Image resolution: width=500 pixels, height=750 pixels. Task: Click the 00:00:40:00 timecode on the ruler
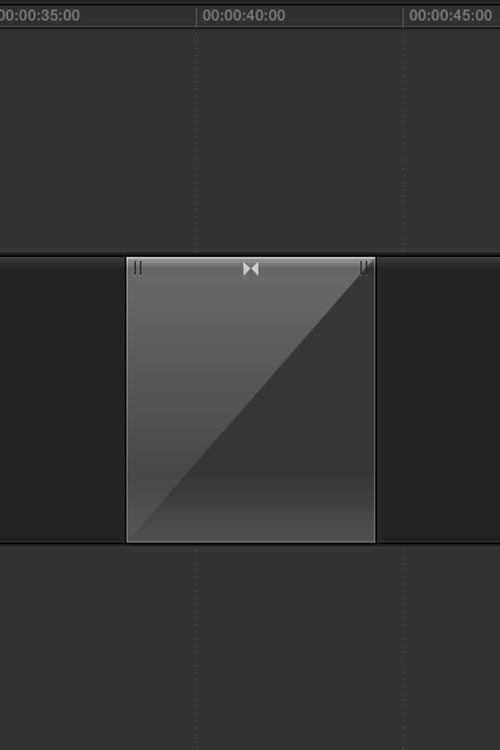244,15
